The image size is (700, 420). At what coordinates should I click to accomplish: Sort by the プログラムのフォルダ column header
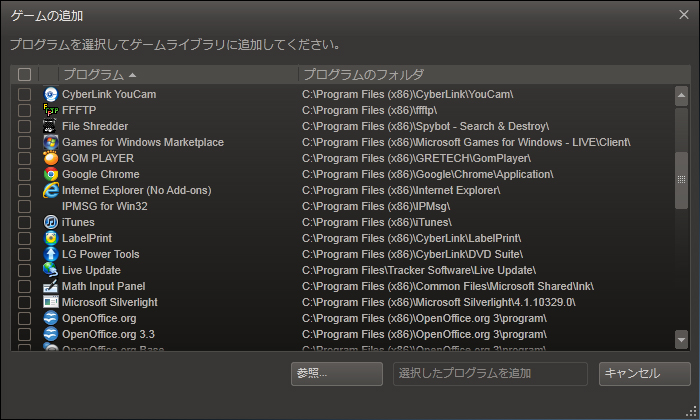click(x=494, y=75)
